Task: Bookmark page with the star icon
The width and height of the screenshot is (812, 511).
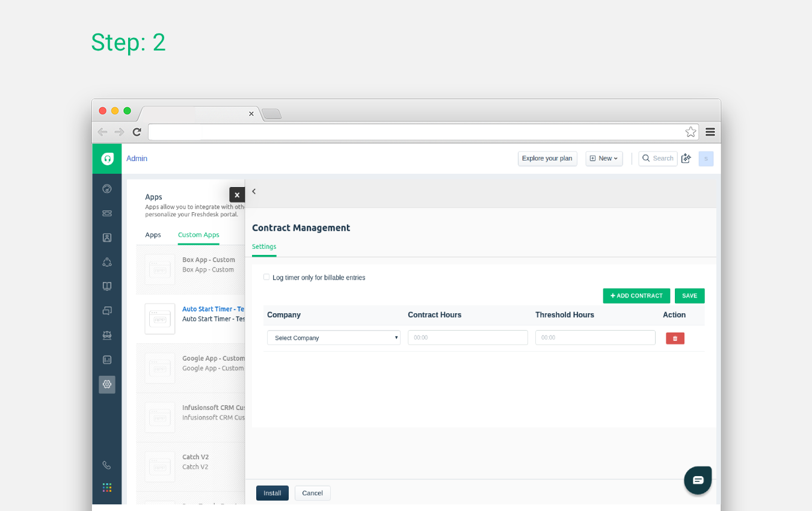Action: pyautogui.click(x=691, y=132)
